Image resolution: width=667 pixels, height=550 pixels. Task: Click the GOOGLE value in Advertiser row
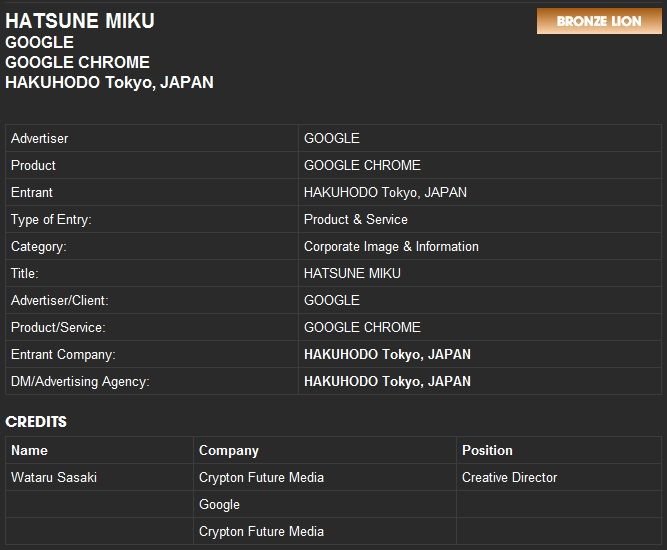332,138
